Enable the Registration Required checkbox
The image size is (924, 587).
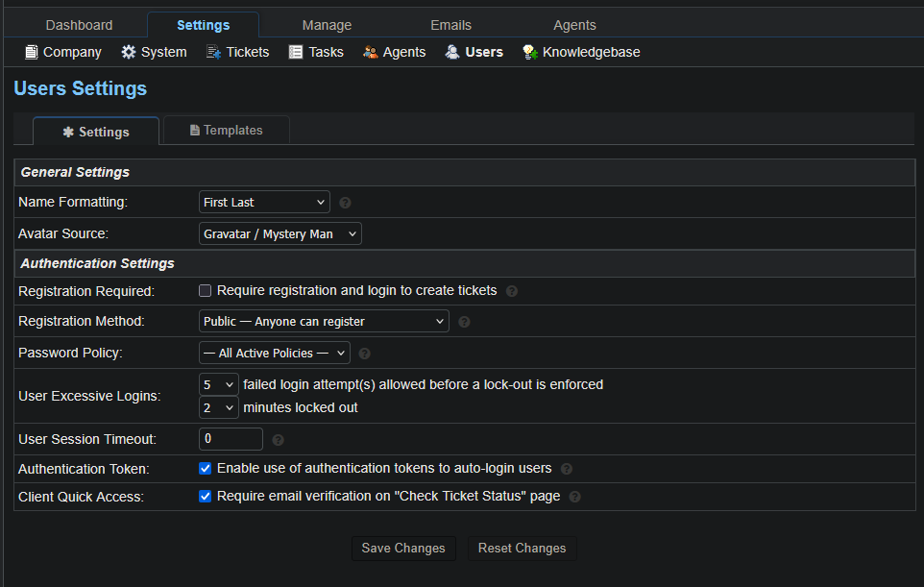pyautogui.click(x=205, y=291)
